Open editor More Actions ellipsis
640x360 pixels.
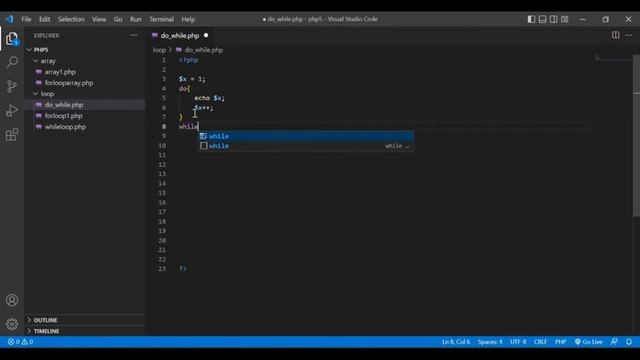pos(629,35)
